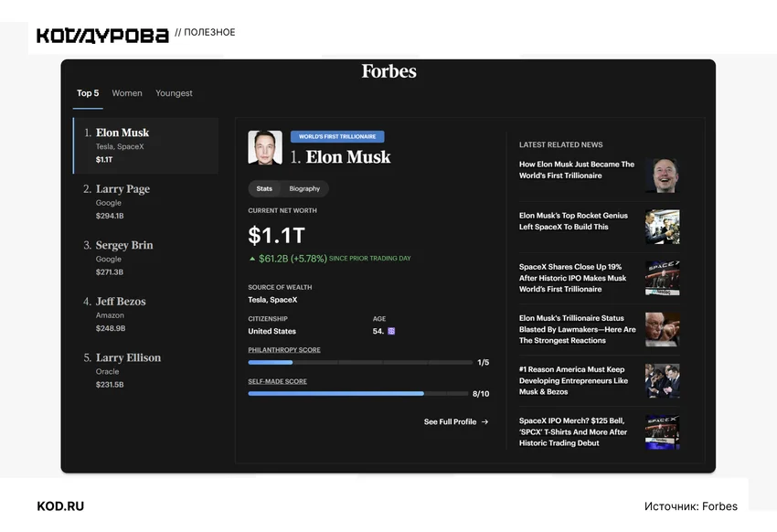The image size is (777, 532).
Task: Click the Latest Related News heading
Action: tap(561, 144)
